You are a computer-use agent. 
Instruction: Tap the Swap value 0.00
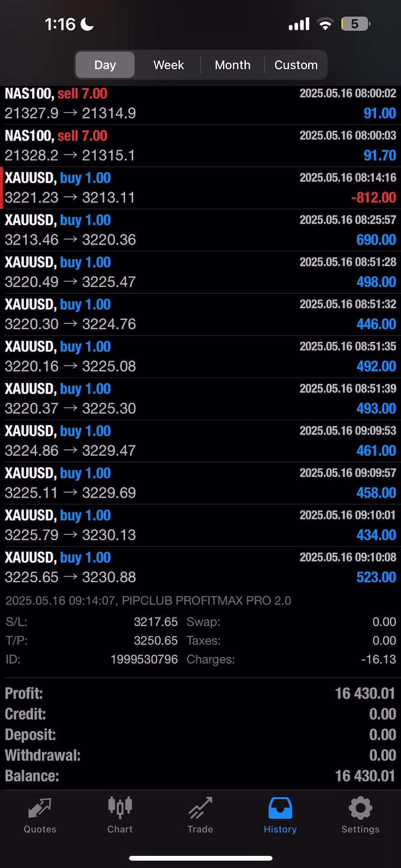point(384,622)
